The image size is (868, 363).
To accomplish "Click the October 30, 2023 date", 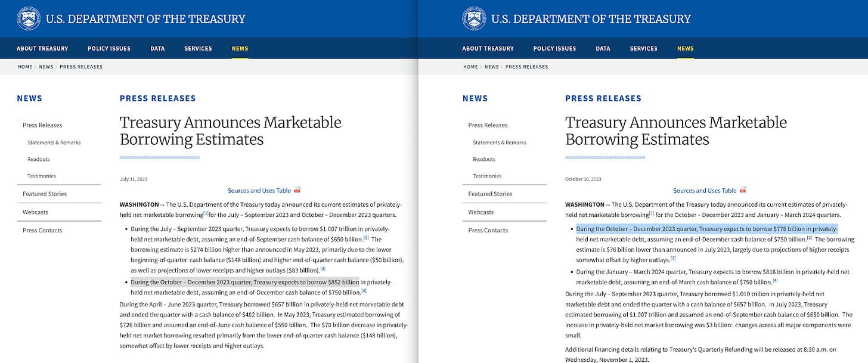I will point(583,179).
